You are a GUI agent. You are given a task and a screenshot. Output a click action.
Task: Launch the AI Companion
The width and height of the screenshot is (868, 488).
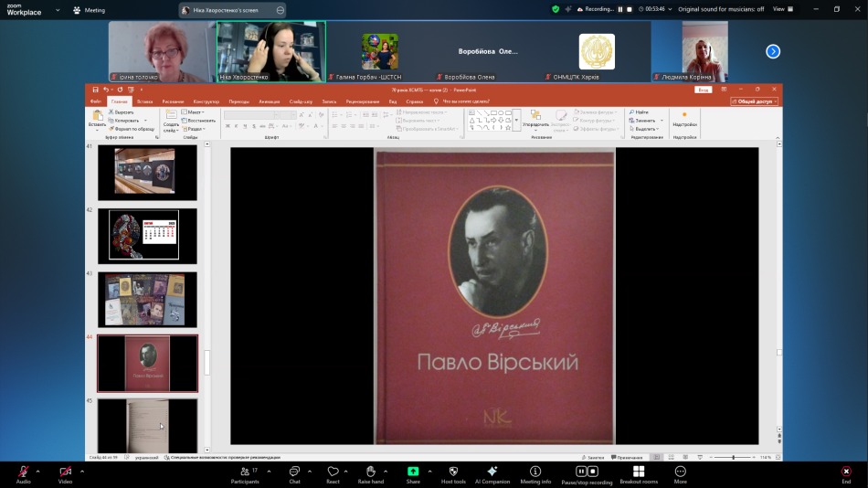pos(492,472)
